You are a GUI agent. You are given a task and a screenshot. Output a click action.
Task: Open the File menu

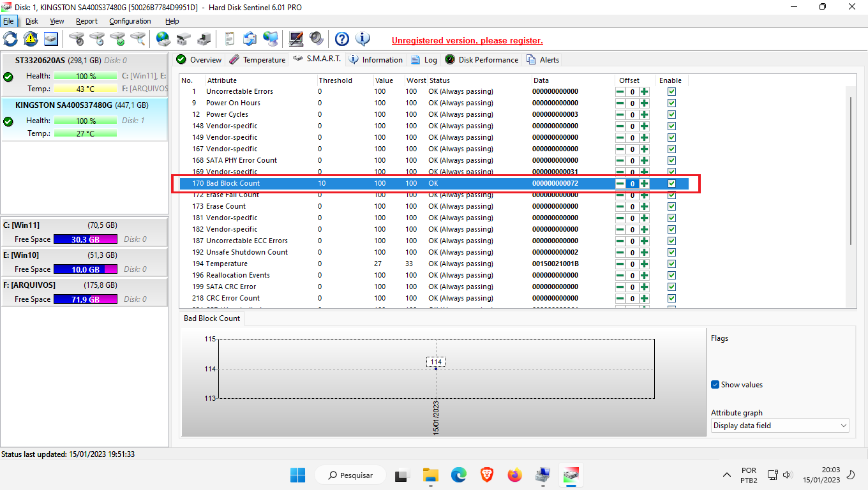point(8,21)
